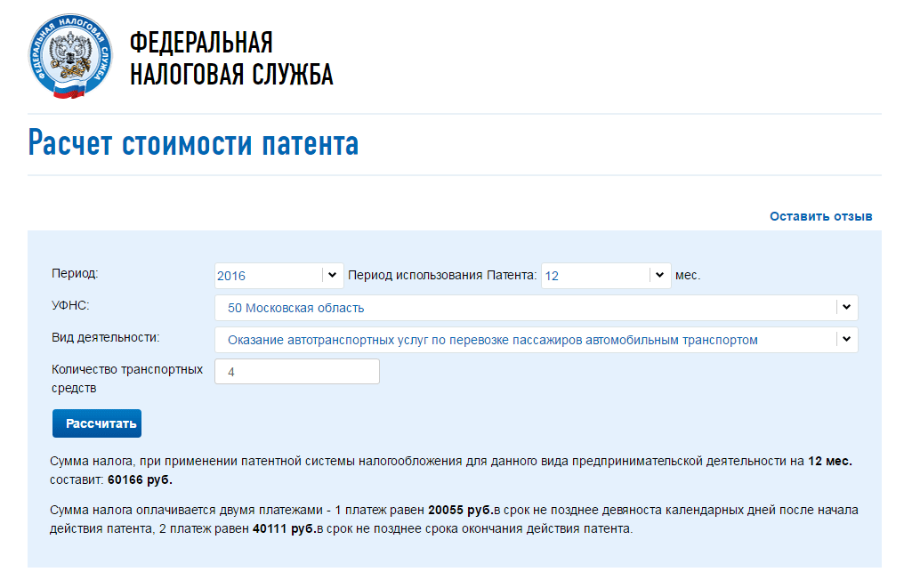Image resolution: width=904 pixels, height=588 pixels.
Task: Click the Расчет стоимости патента heading
Action: [193, 143]
